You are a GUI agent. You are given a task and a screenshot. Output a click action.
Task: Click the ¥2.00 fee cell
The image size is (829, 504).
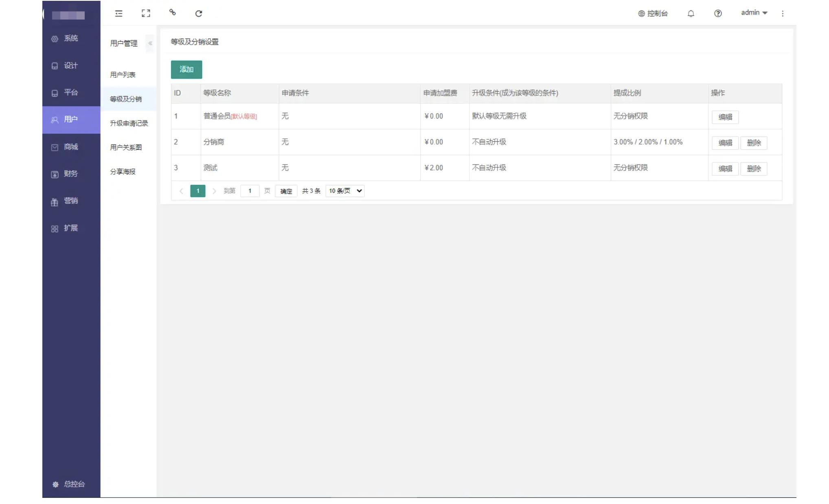coord(445,168)
